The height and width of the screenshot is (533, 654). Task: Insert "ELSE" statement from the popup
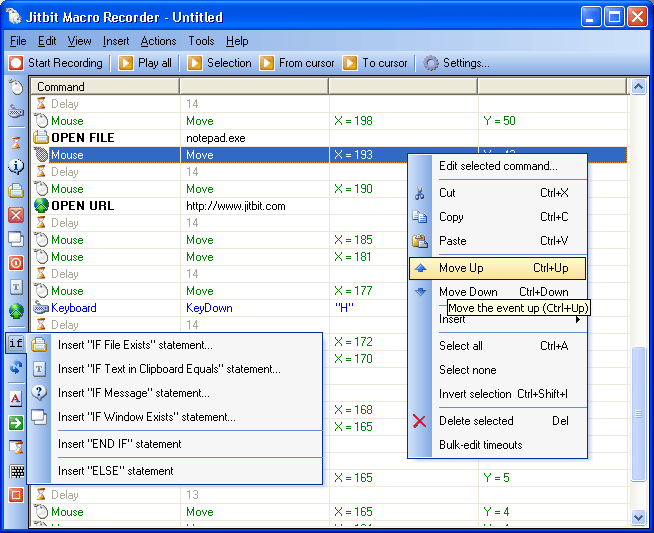115,471
